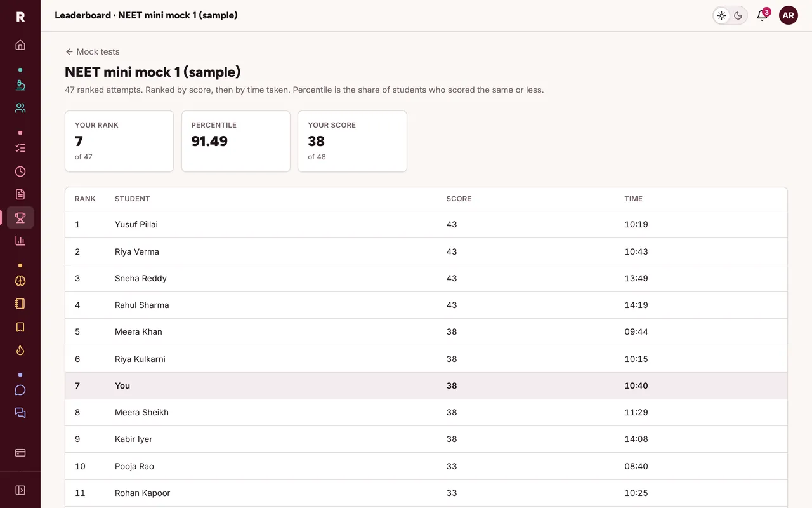
Task: Click the single chat bubble icon
Action: [20, 390]
